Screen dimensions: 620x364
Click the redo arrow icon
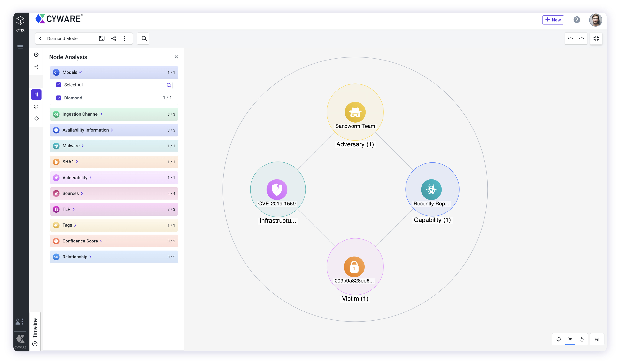click(x=582, y=38)
